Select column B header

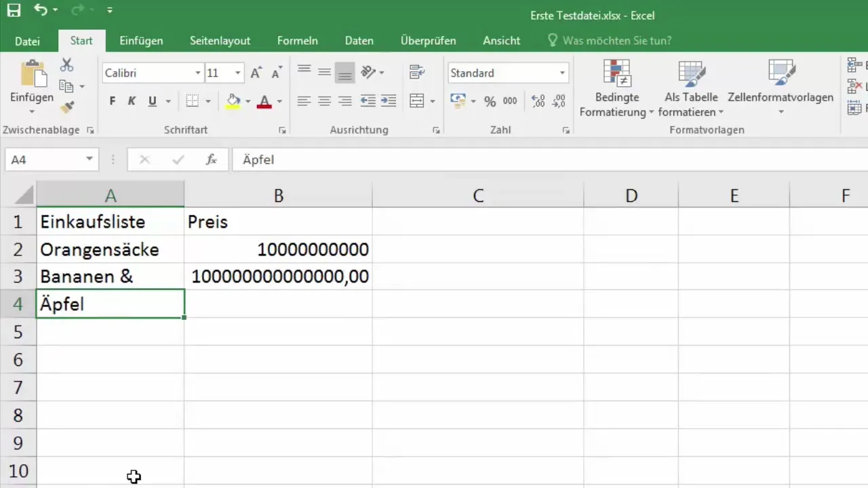point(278,196)
